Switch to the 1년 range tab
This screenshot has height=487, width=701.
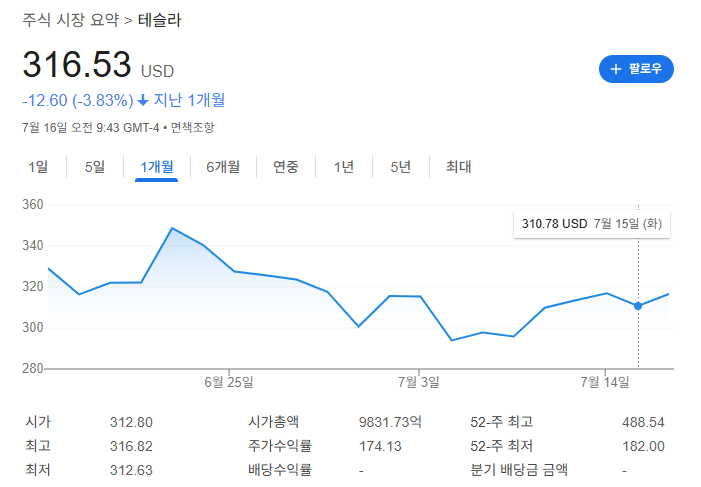(344, 167)
